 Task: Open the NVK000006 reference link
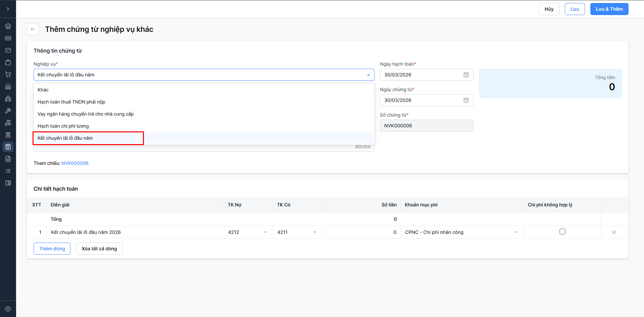point(75,163)
